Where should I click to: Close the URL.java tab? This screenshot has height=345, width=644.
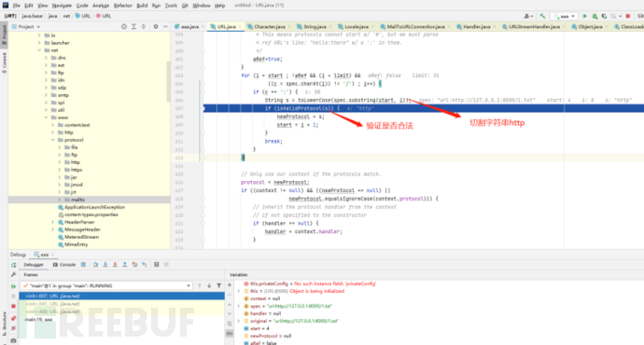coord(240,27)
